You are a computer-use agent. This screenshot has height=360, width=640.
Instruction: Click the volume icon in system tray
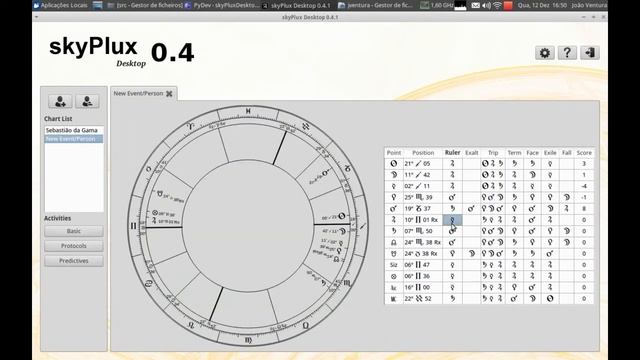(x=486, y=5)
